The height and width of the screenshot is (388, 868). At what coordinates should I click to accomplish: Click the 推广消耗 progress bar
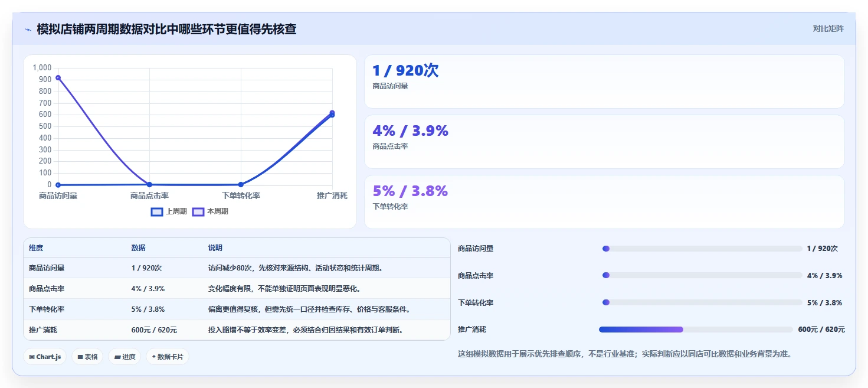coord(696,330)
